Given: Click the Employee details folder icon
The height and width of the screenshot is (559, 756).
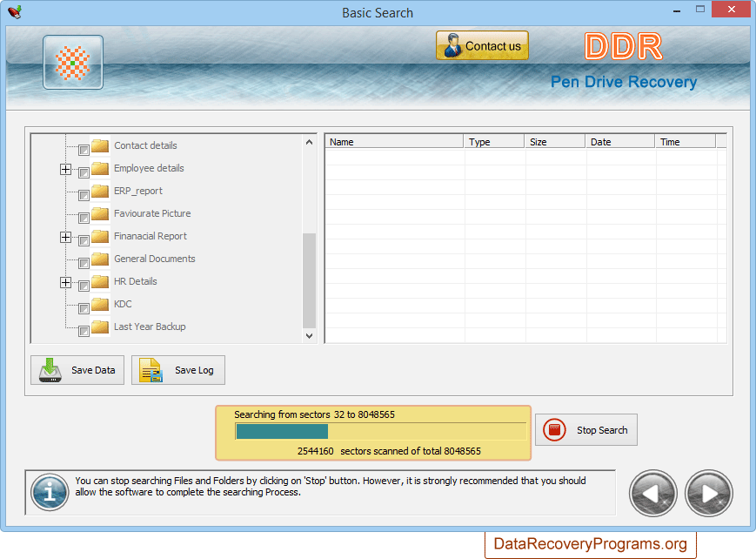Looking at the screenshot, I should click(100, 168).
